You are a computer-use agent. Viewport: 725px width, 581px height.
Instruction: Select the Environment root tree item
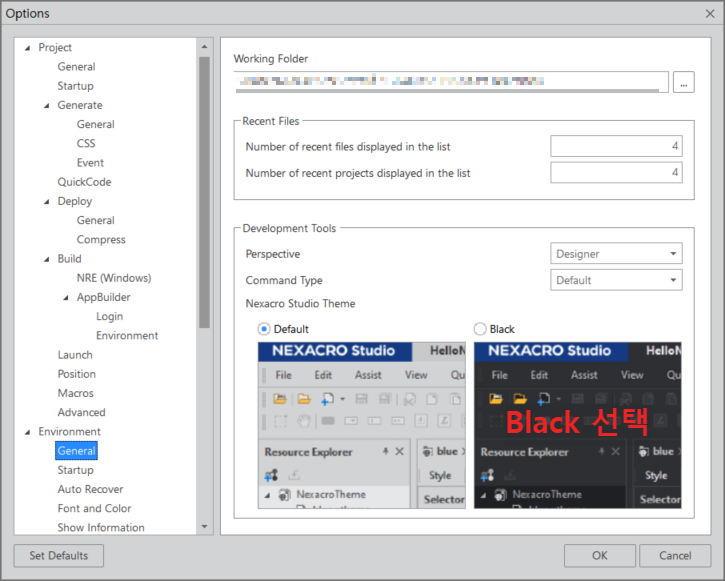(x=69, y=432)
